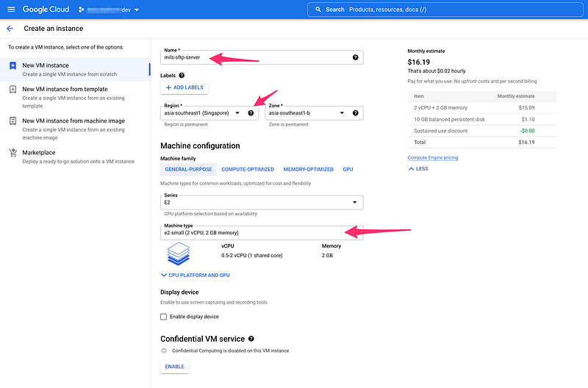This screenshot has height=388, width=588.
Task: Open the Series E2 dropdown
Action: tap(261, 202)
